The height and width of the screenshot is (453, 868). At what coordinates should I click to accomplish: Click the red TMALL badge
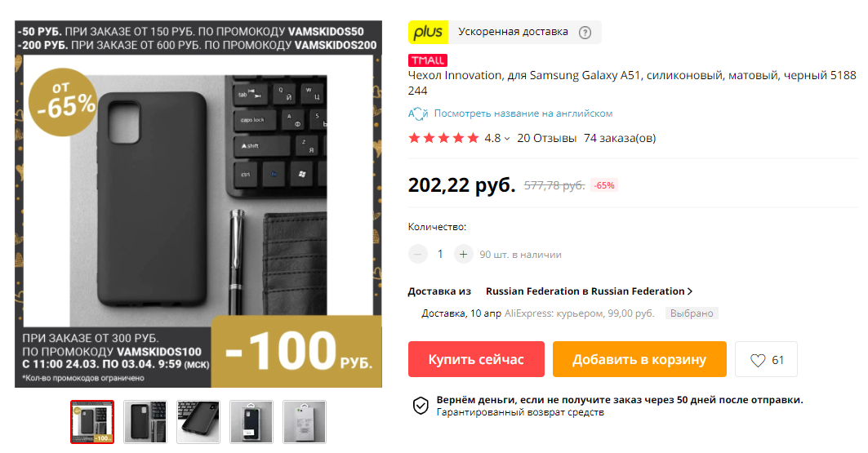427,60
